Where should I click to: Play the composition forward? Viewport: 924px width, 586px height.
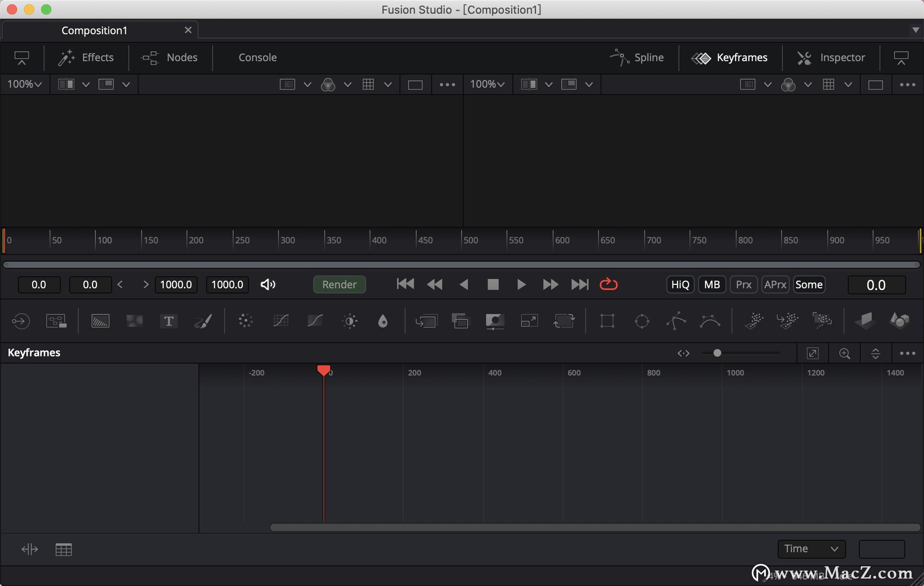(521, 284)
